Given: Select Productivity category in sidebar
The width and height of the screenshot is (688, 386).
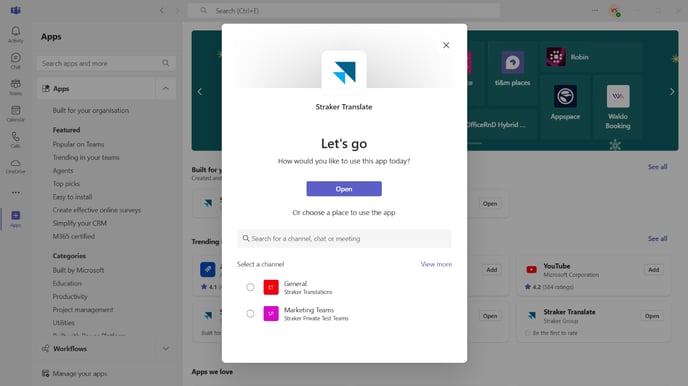Looking at the screenshot, I should click(70, 297).
